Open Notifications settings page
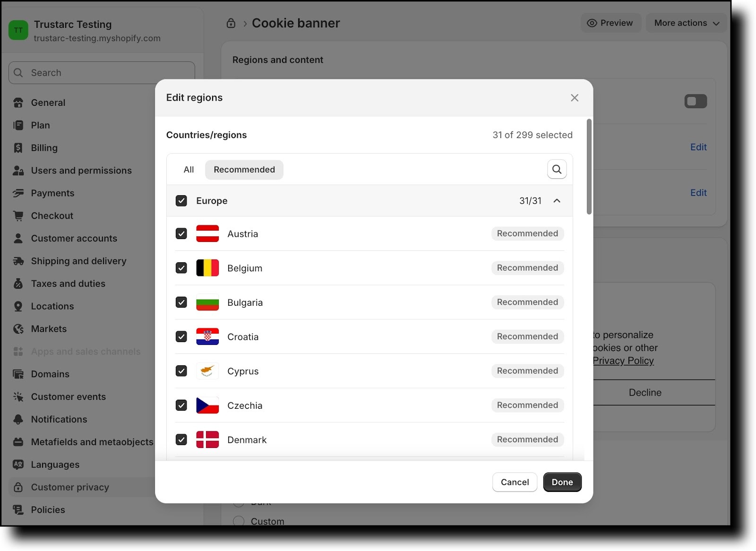The height and width of the screenshot is (551, 756). 59,419
